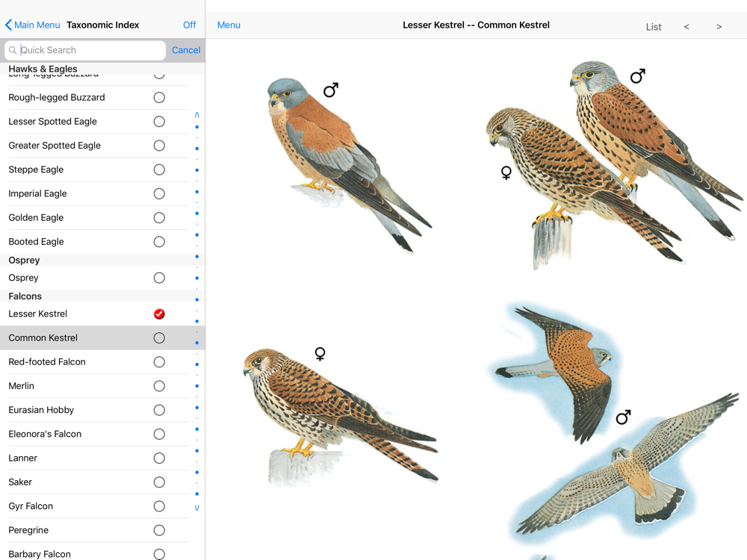The image size is (747, 560).
Task: Open the Merlin entry
Action: pyautogui.click(x=22, y=386)
